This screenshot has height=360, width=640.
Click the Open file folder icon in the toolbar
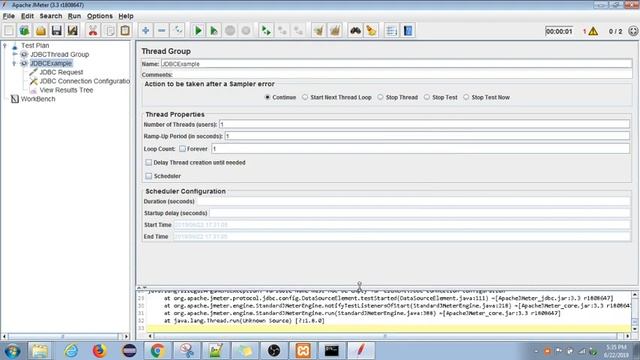40,31
